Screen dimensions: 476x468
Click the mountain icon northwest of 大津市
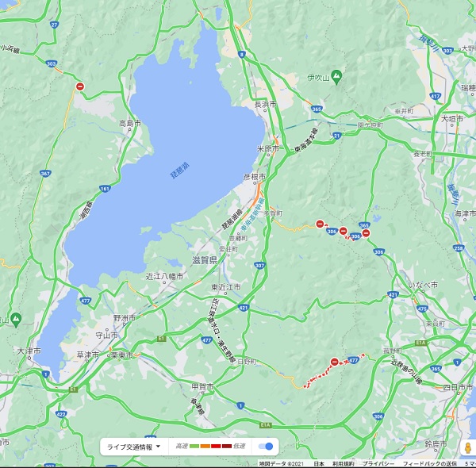[x=15, y=320]
